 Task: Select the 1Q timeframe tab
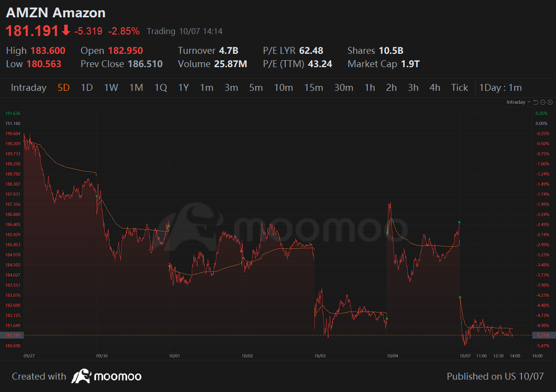[161, 87]
